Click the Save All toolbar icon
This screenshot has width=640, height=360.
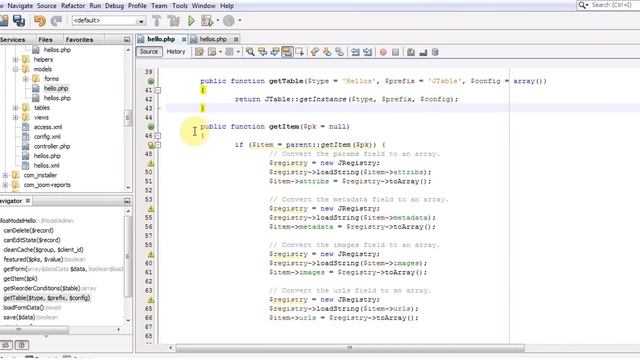click(x=19, y=20)
